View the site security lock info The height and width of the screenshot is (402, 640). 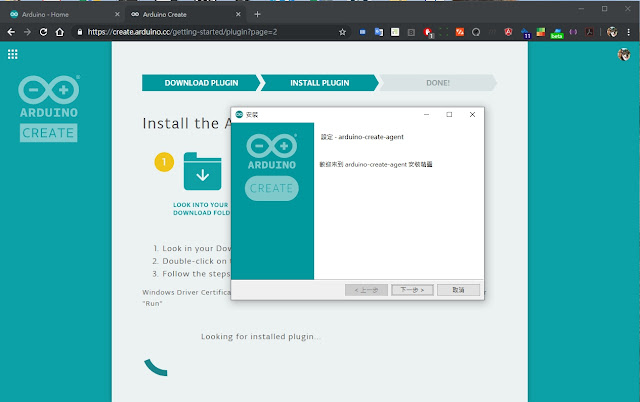click(x=80, y=32)
